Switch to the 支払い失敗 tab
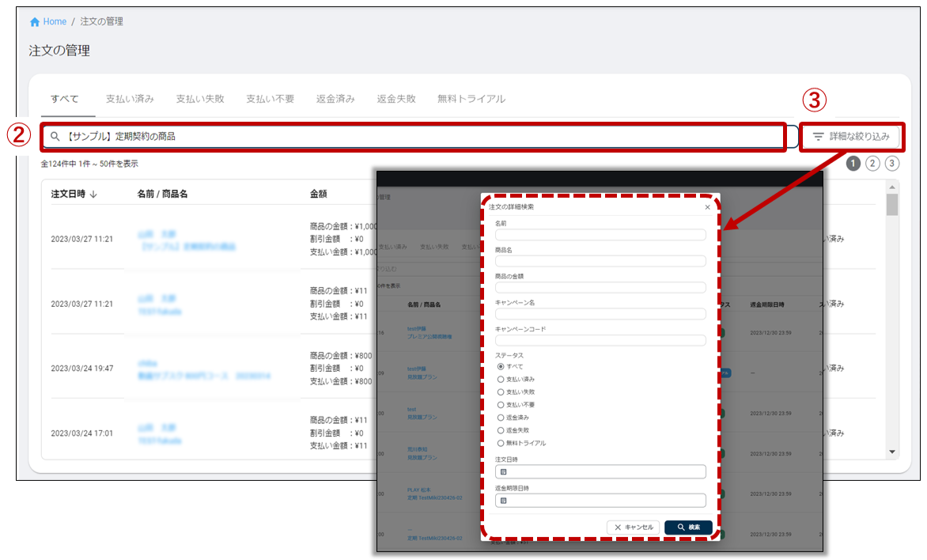 click(x=200, y=99)
